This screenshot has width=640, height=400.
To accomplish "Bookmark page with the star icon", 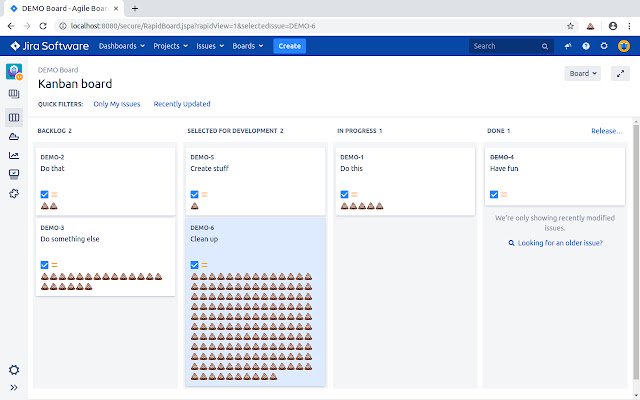I will 571,26.
